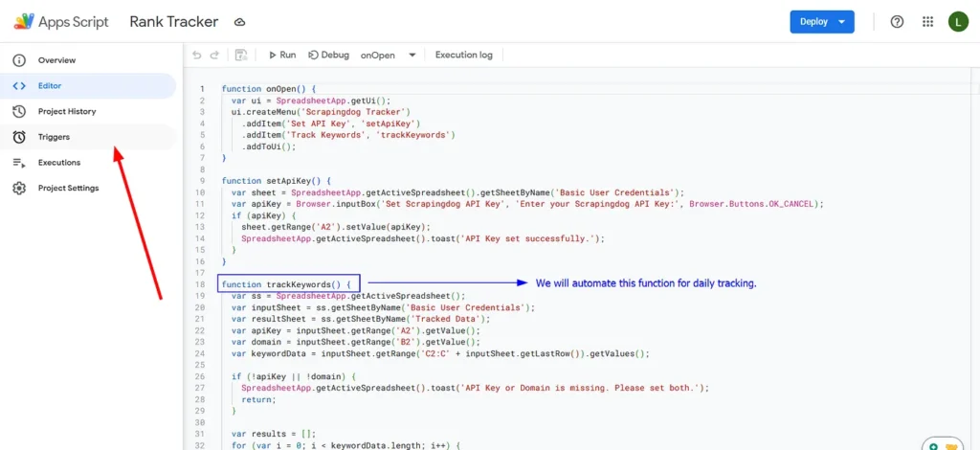Debug the selected function
The width and height of the screenshot is (980, 450).
pos(328,55)
